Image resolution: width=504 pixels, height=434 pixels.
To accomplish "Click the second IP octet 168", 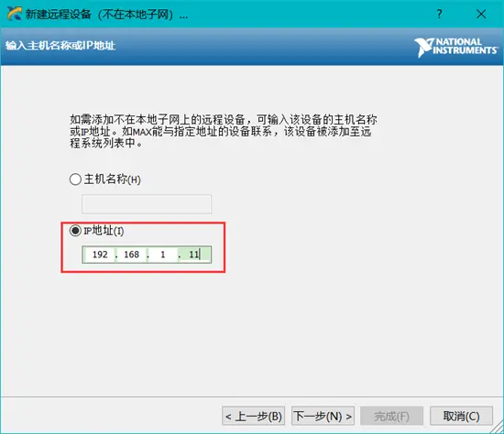I will 131,255.
